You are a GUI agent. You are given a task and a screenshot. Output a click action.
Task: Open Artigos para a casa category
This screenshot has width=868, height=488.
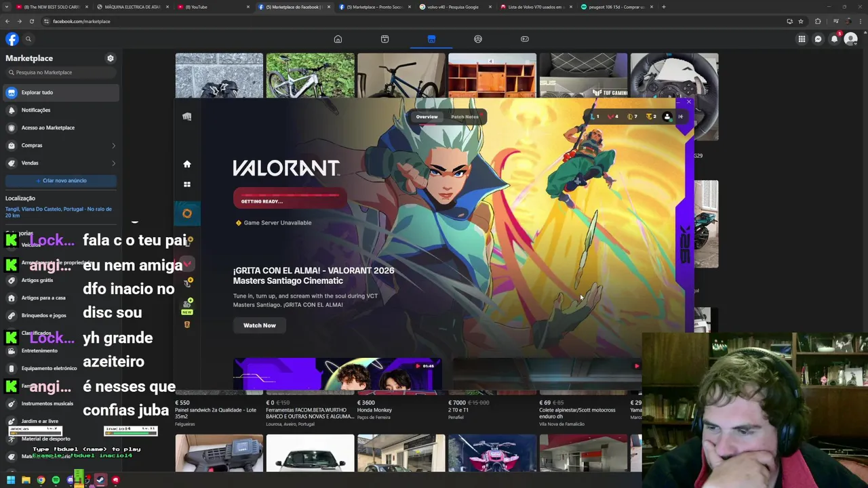[43, 298]
